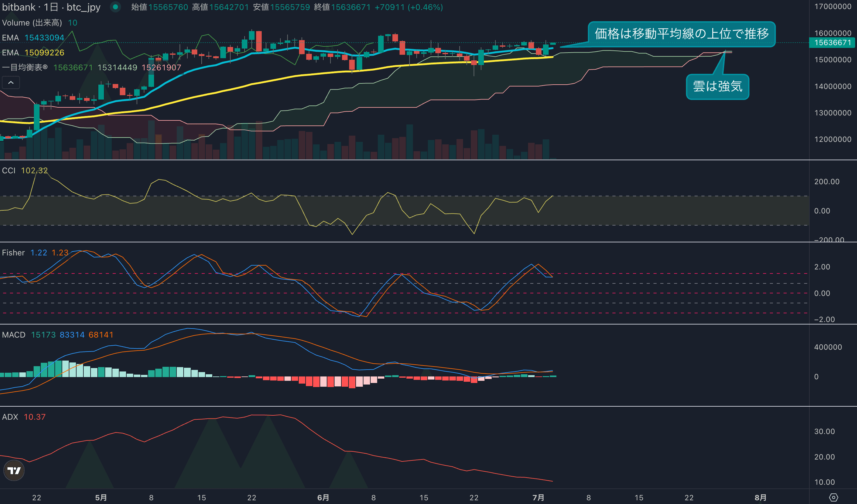The width and height of the screenshot is (857, 504).
Task: Open chart settings hexagon gear icon
Action: point(834,497)
